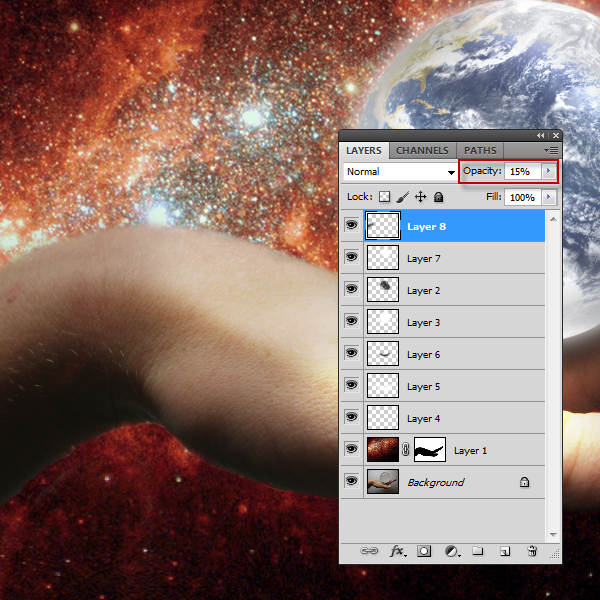Select Layer 3 thumbnail
This screenshot has height=600, width=600.
[x=383, y=321]
